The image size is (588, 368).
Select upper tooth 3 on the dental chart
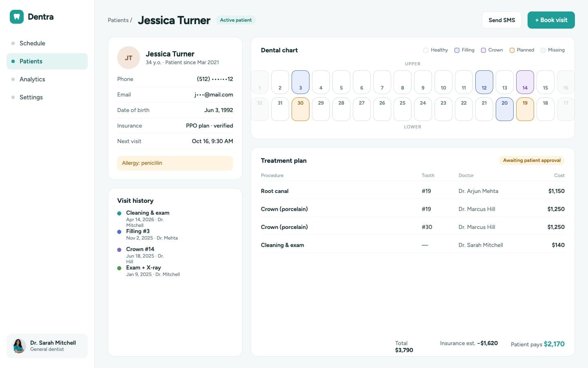coord(301,82)
